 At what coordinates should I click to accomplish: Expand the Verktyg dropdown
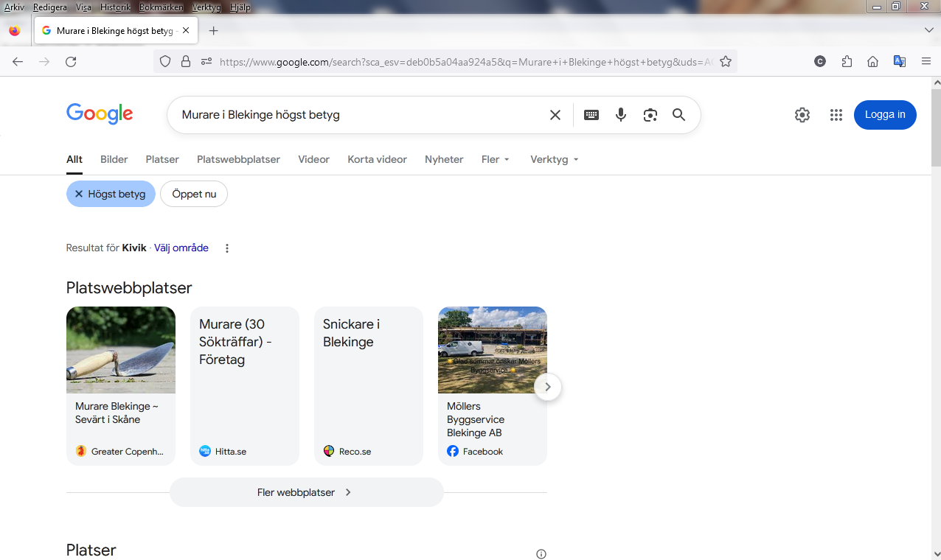555,159
